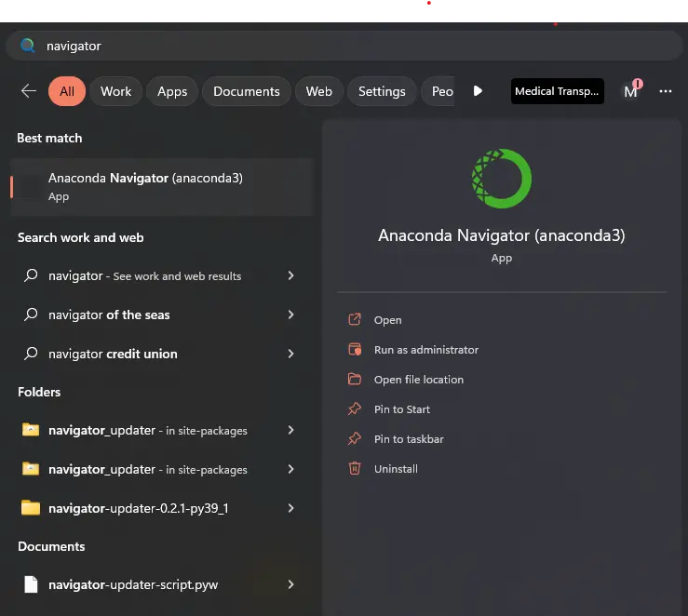Switch to the Web filter tab
Screen dimensions: 688x616
(319, 91)
